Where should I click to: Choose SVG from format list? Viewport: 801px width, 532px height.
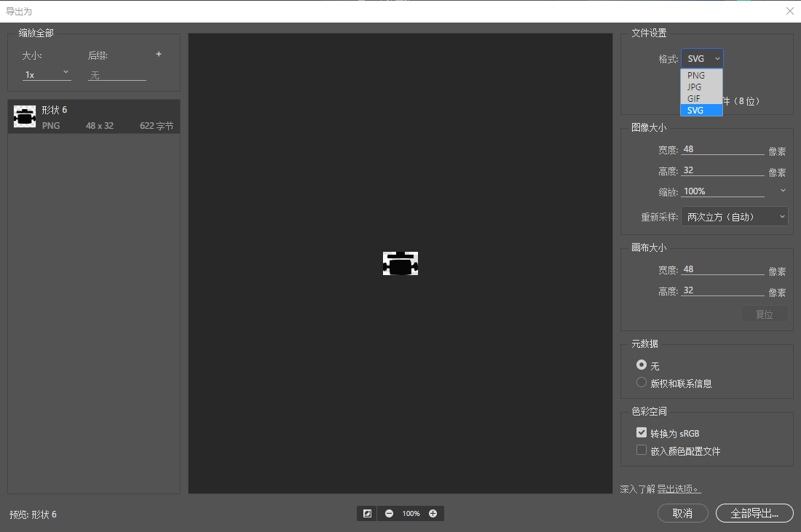pyautogui.click(x=701, y=111)
